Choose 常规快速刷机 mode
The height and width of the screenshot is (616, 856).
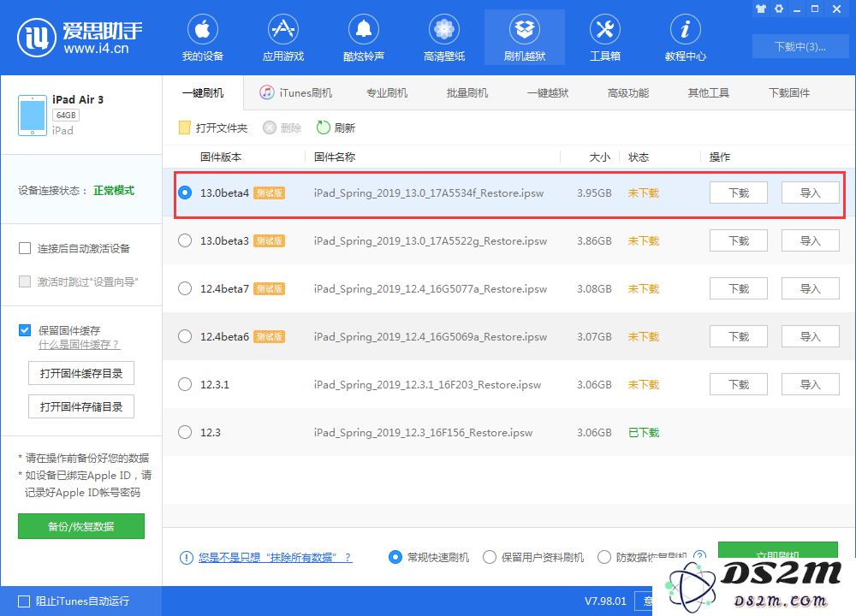coord(395,557)
